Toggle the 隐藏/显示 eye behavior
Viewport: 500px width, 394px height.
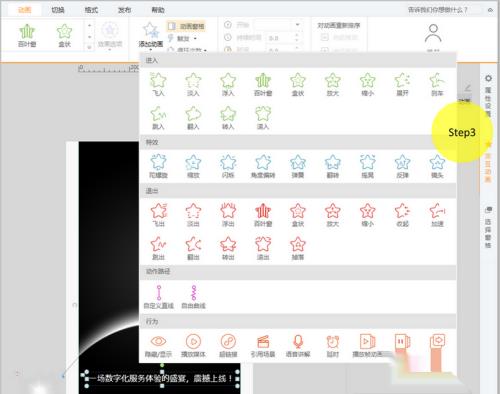click(x=158, y=345)
